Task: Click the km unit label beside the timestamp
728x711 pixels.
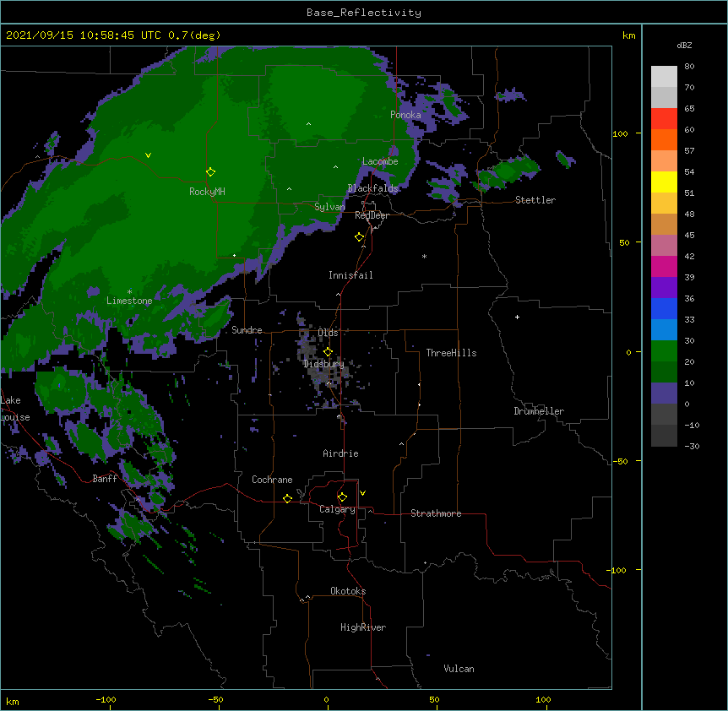Action: [628, 35]
